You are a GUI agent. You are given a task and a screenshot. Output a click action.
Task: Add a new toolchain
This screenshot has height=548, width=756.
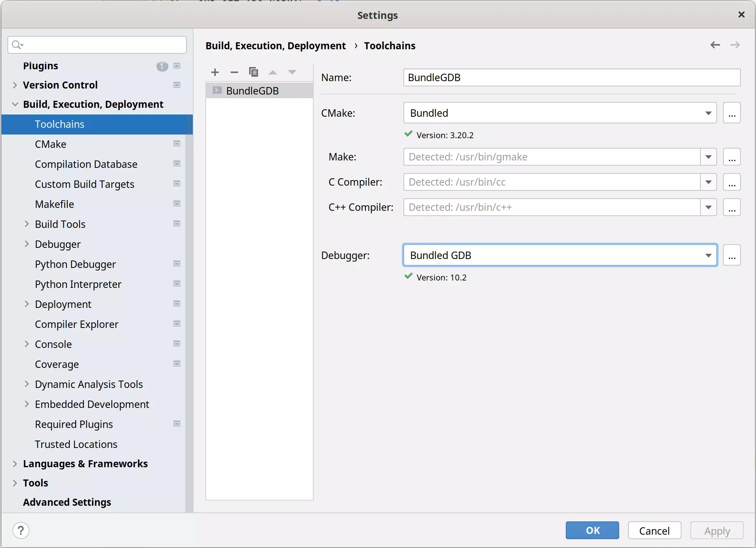(x=215, y=72)
